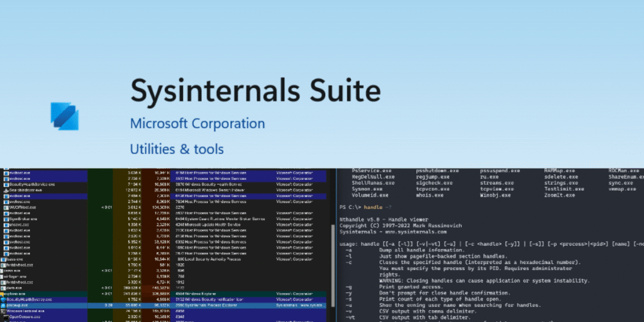644x322 pixels.
Task: Click Winobj.exe in terminal listing
Action: (495, 195)
